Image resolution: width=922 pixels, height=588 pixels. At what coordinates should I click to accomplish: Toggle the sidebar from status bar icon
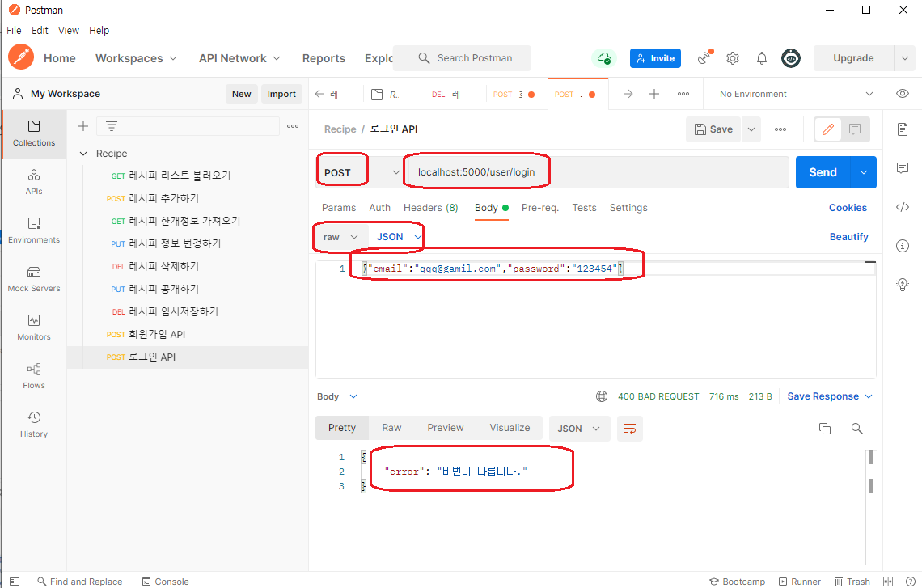pos(15,582)
